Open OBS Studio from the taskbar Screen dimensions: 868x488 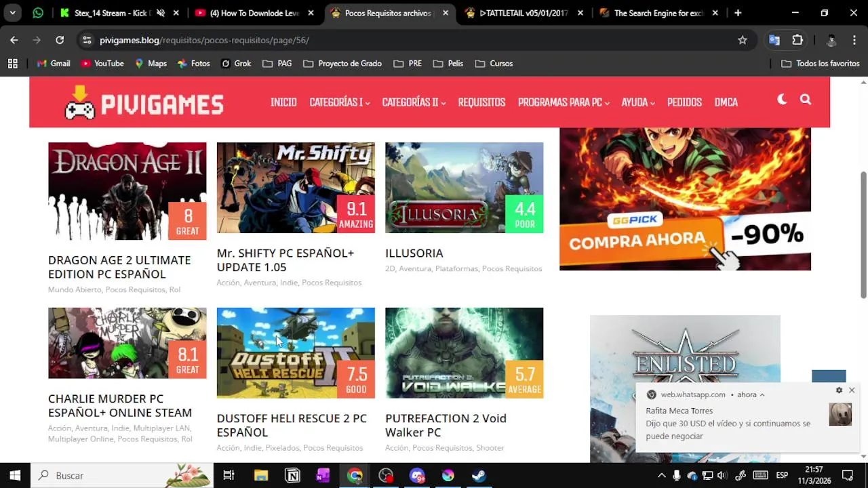(386, 475)
